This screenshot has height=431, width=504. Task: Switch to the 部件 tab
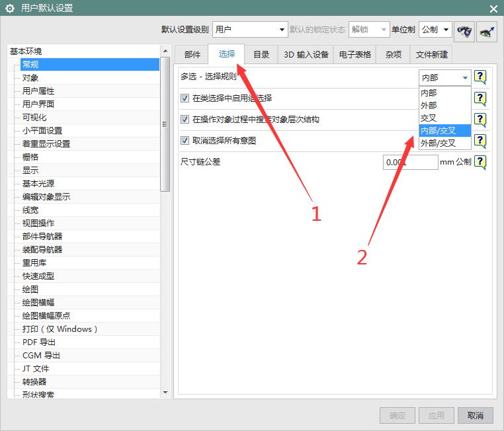pos(192,55)
